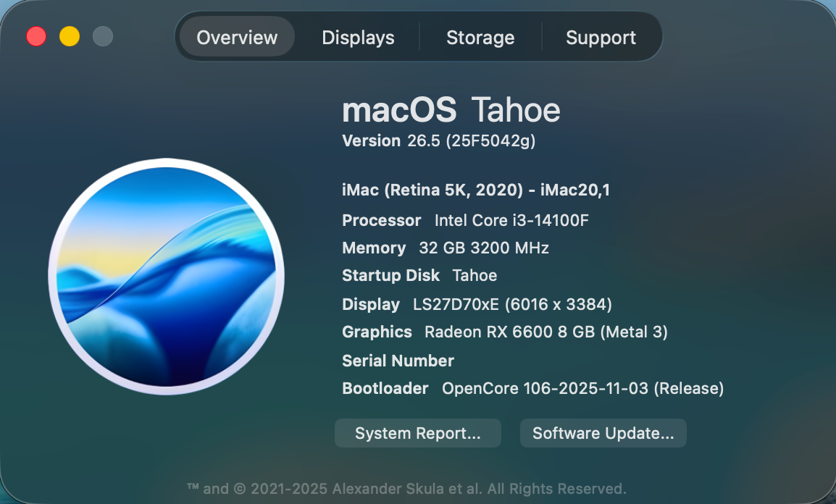Click the Radeon RX 6600 graphics entry

(x=546, y=332)
